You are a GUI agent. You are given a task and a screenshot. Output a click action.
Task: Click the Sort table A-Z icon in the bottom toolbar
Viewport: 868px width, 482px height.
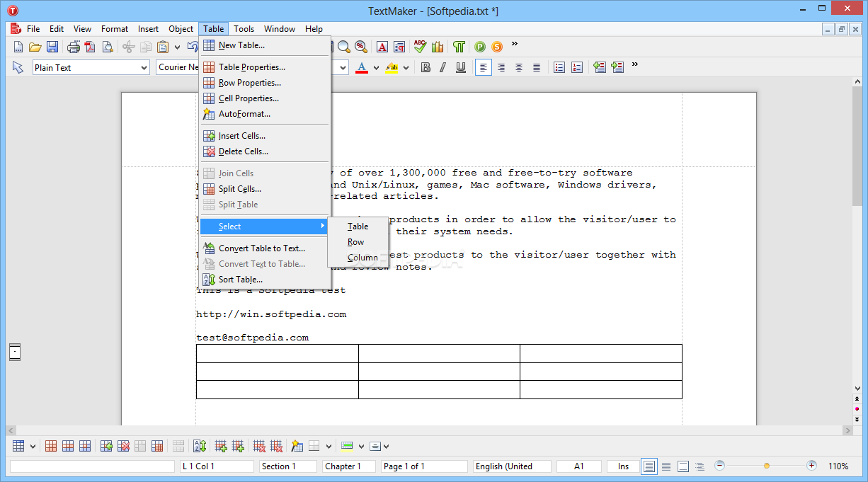click(x=200, y=446)
